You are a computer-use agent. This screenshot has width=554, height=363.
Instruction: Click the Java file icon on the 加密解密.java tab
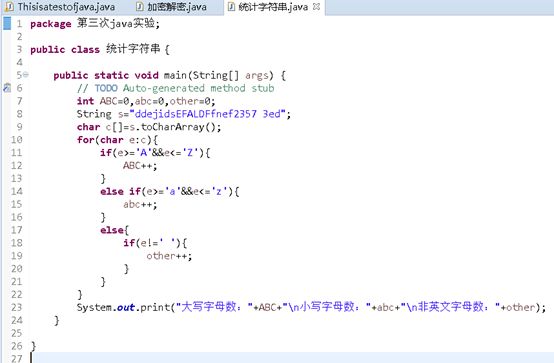click(x=140, y=6)
